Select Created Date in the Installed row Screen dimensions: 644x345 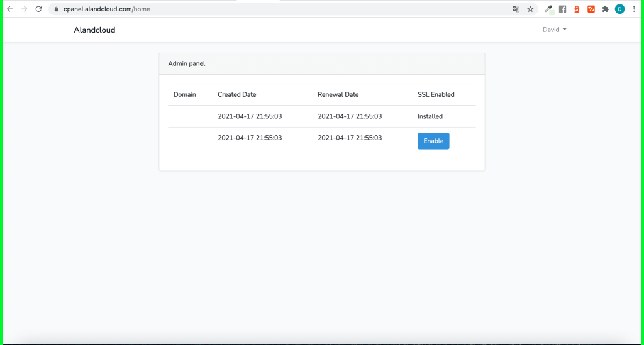pos(250,116)
